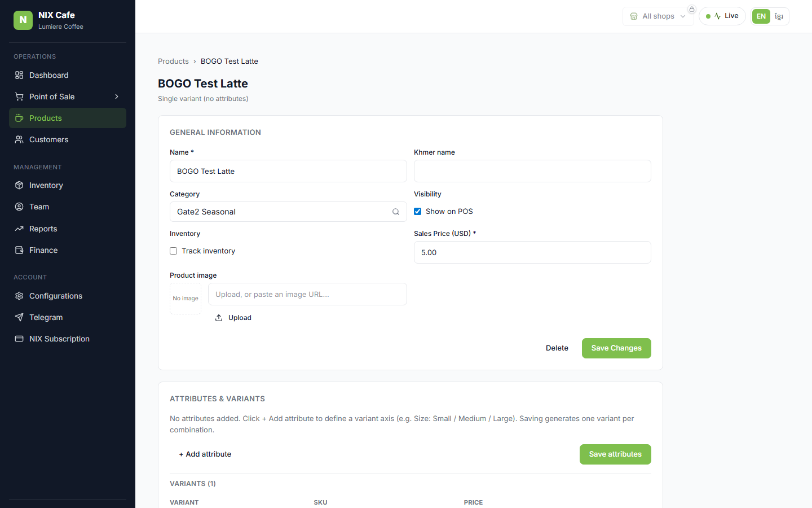Click the Inventory box icon

19,185
